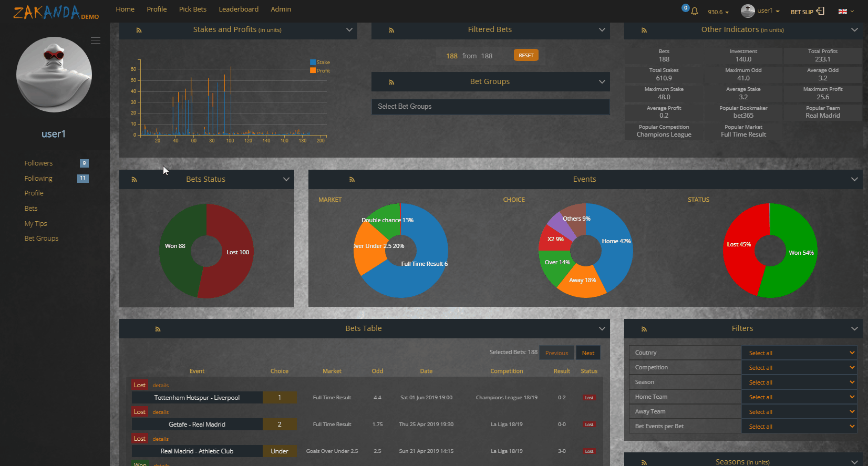
Task: Click the large user1 profile picture
Action: point(54,75)
